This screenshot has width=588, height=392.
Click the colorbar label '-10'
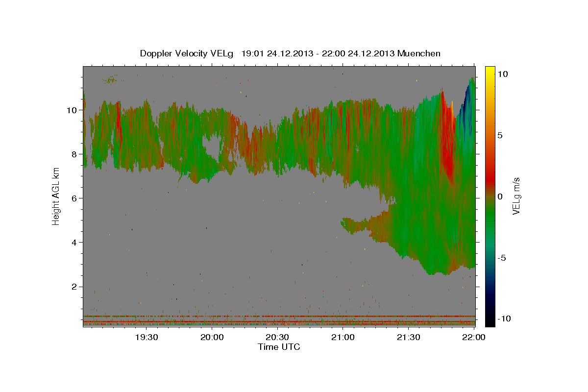(x=503, y=319)
